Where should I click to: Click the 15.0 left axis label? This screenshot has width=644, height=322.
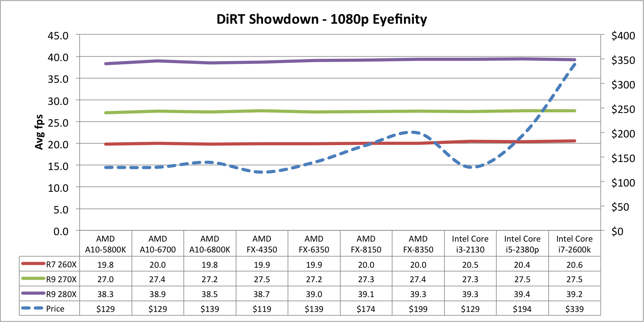coord(58,166)
